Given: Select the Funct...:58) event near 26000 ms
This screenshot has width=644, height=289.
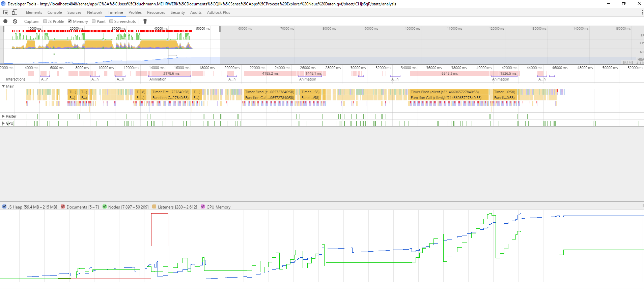Looking at the screenshot, I should point(310,98).
